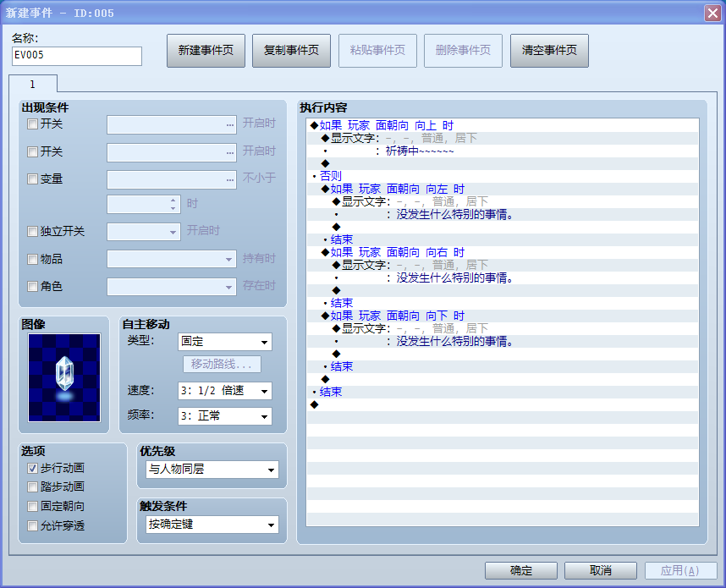Select 没发生什么特别的事情 line under 向右 branch
Image resolution: width=726 pixels, height=588 pixels.
503,278
